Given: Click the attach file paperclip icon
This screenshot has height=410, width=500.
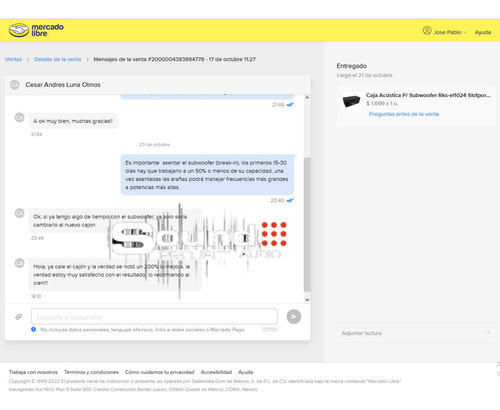Looking at the screenshot, I should [19, 317].
